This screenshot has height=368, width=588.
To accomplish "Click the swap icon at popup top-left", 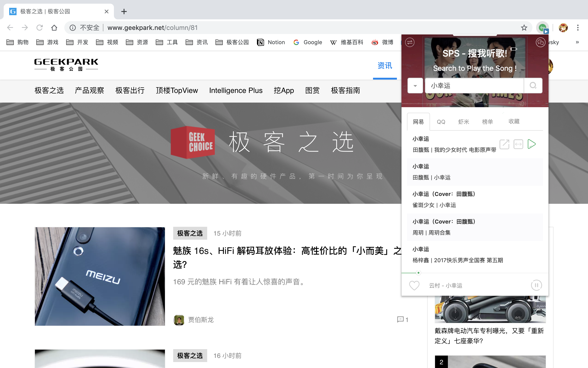I will (x=410, y=42).
